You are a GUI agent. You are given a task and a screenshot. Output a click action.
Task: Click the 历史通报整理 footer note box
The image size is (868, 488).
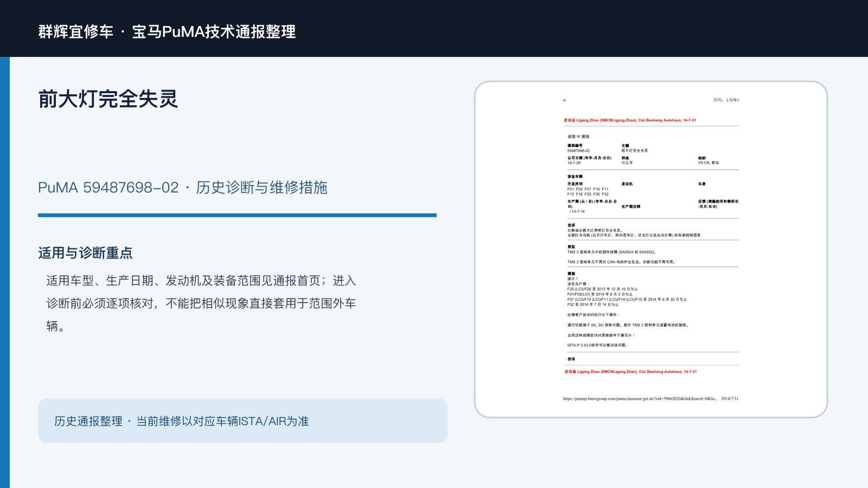pyautogui.click(x=242, y=421)
